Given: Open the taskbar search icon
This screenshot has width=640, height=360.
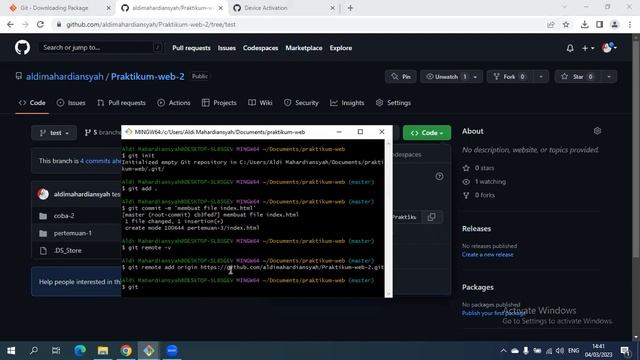Looking at the screenshot, I should (x=34, y=351).
